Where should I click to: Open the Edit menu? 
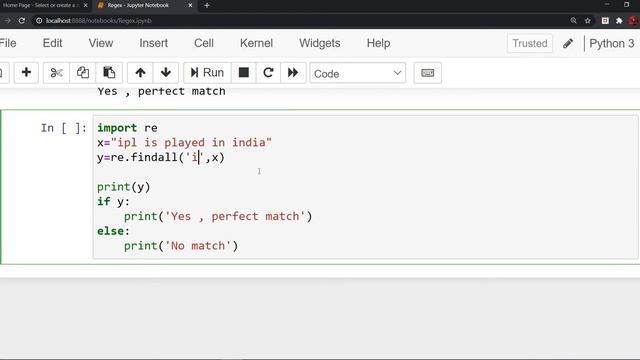point(53,43)
